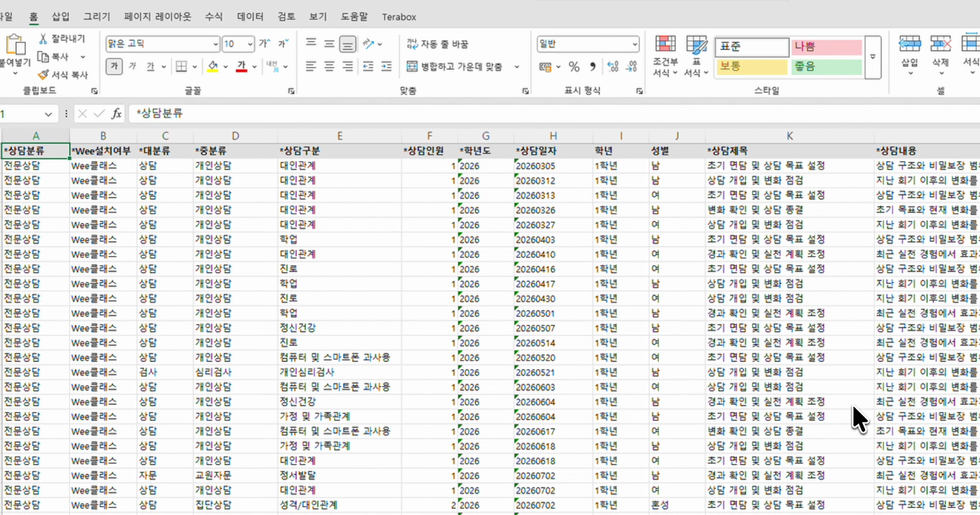Screen dimensions: 980x515
Task: Click the increase decimal places icon
Action: point(612,66)
